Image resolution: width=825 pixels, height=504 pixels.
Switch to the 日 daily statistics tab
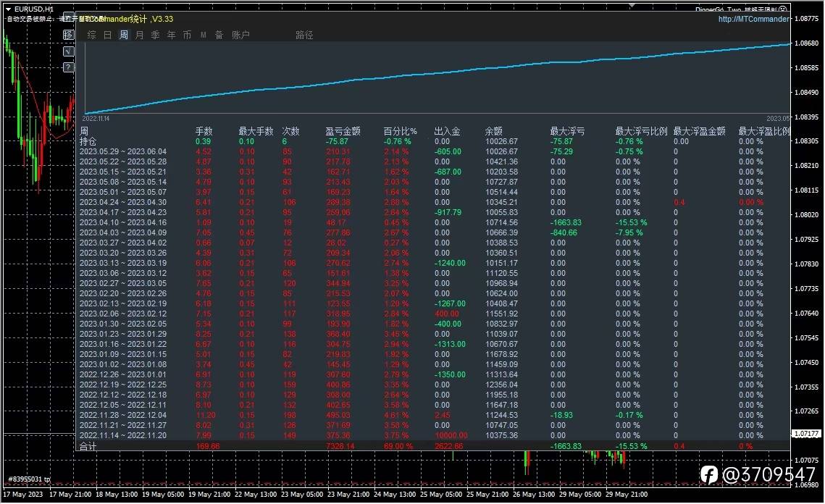(107, 35)
